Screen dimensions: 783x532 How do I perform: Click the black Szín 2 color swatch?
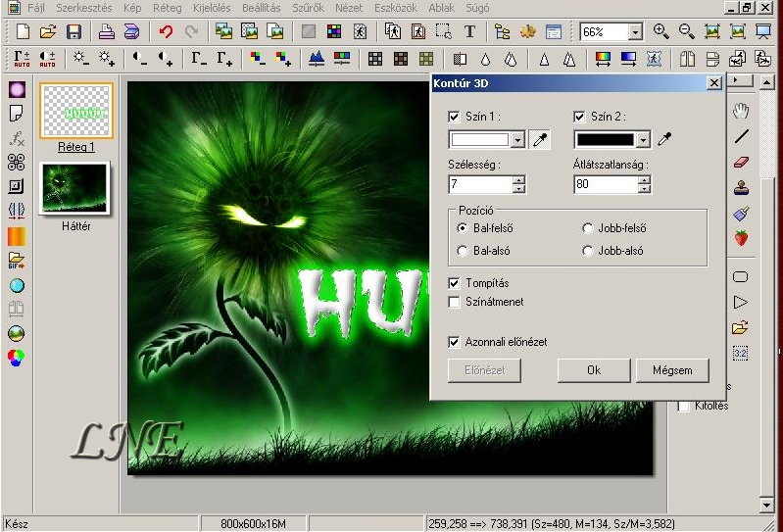tap(606, 140)
